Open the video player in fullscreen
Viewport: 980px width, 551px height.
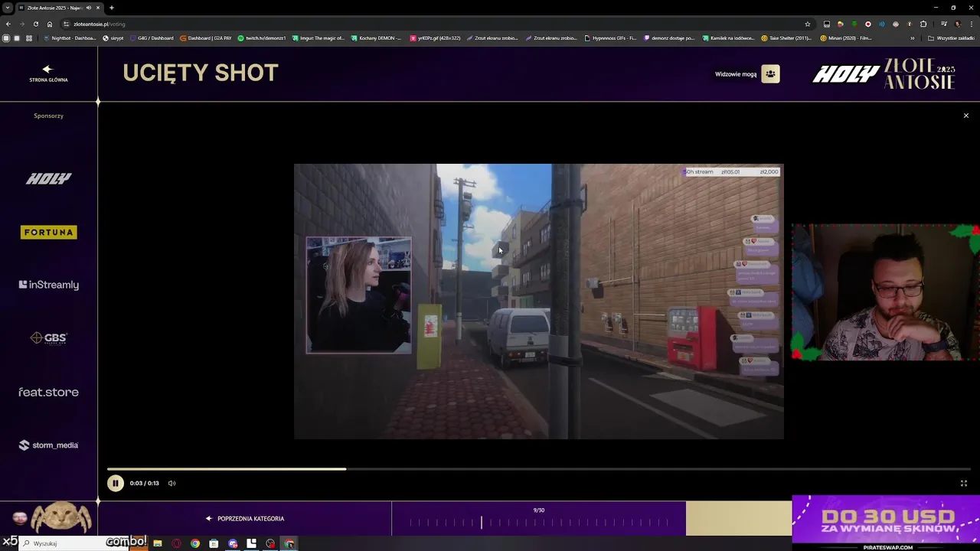pyautogui.click(x=964, y=483)
